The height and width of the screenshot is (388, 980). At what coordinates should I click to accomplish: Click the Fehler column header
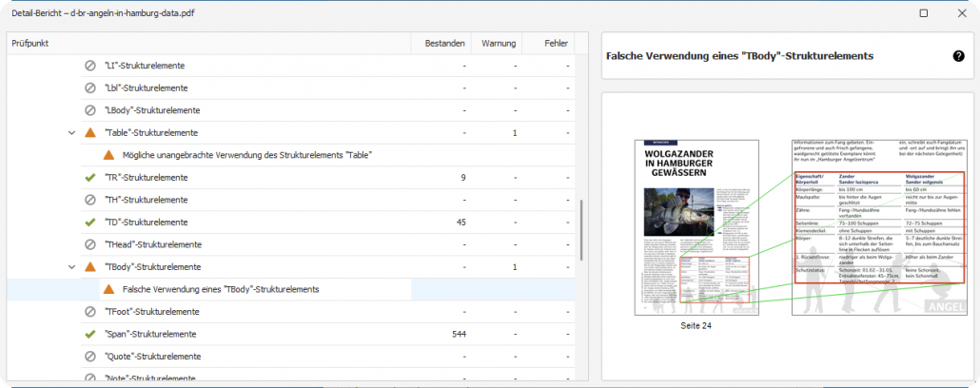556,43
